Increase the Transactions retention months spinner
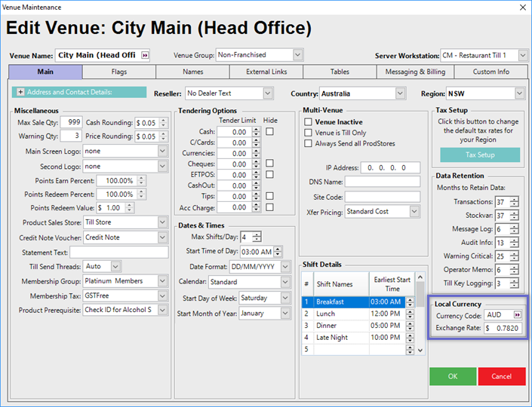This screenshot has width=532, height=407. [x=514, y=199]
